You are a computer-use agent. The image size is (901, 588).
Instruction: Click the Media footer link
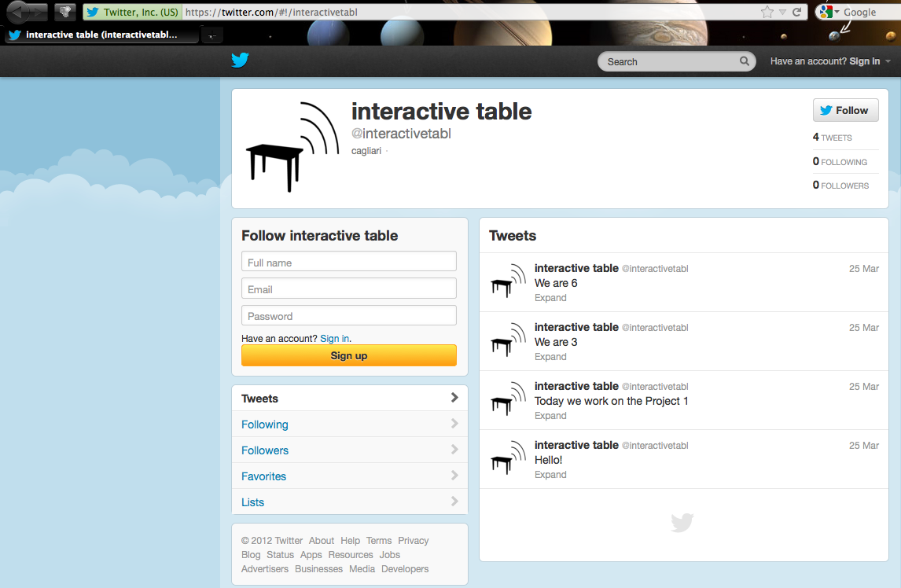362,568
